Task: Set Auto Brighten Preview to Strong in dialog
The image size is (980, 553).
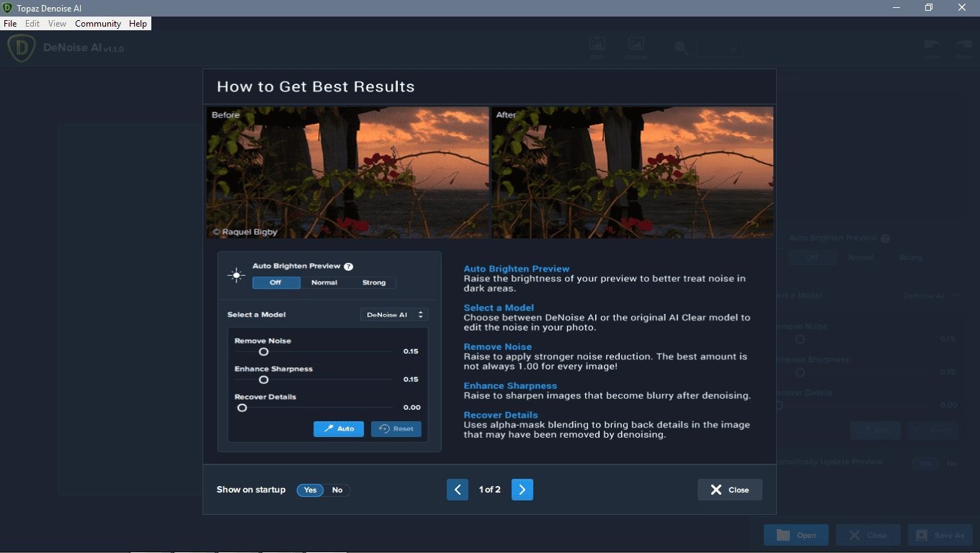Action: [373, 282]
